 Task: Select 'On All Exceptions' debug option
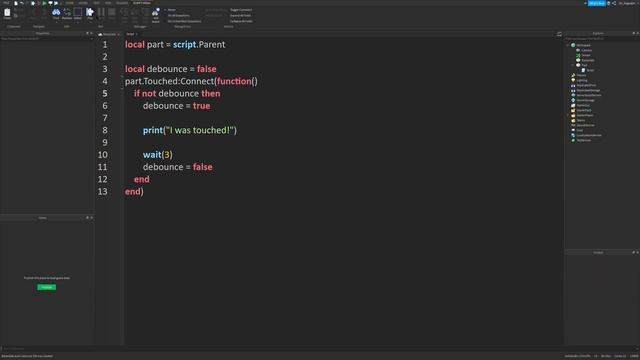click(178, 16)
